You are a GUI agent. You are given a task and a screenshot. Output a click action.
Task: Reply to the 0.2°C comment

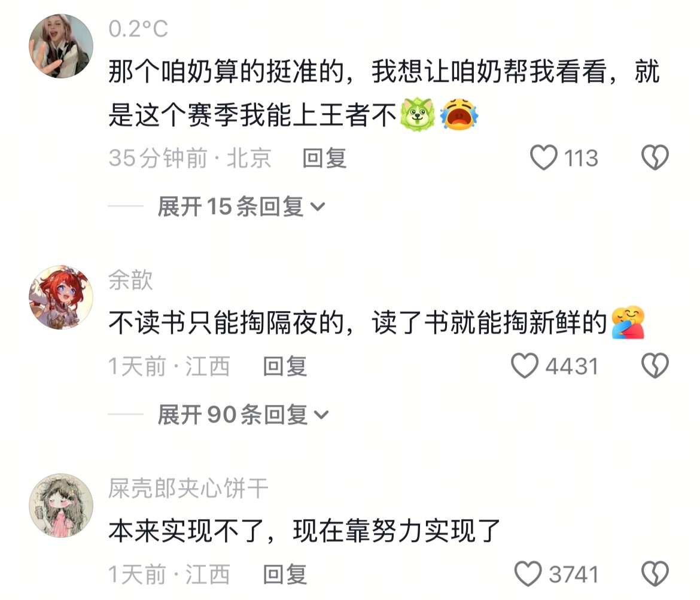pos(324,158)
